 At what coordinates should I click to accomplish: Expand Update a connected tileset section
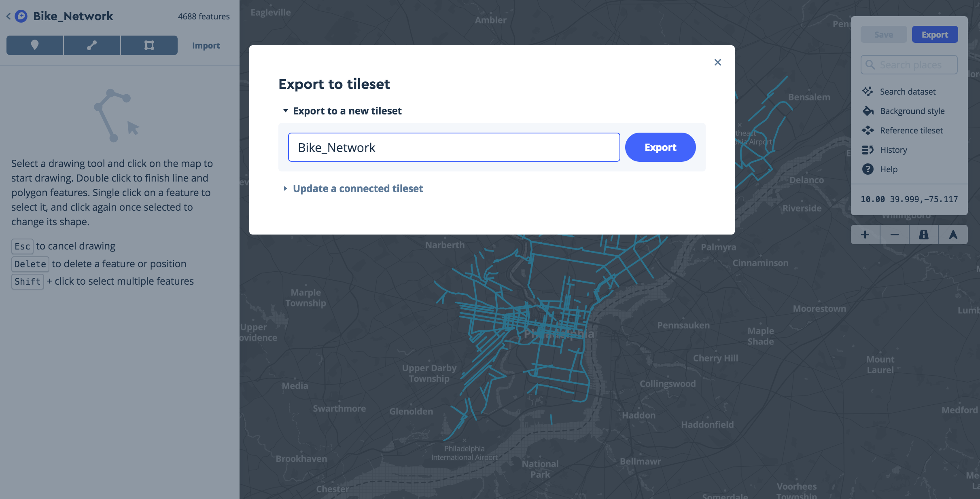(357, 188)
